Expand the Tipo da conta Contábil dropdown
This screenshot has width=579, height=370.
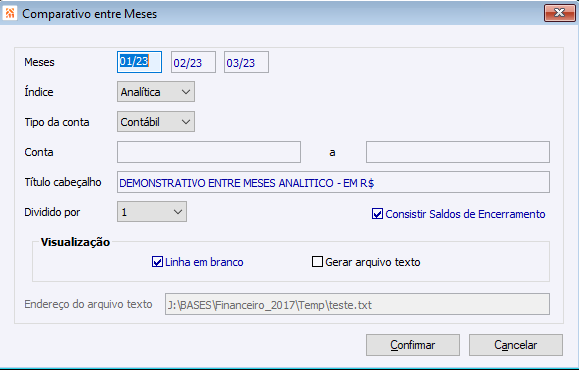coord(156,122)
